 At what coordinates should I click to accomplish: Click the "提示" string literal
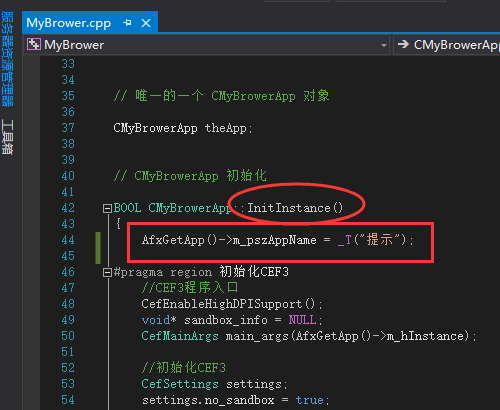(380, 240)
